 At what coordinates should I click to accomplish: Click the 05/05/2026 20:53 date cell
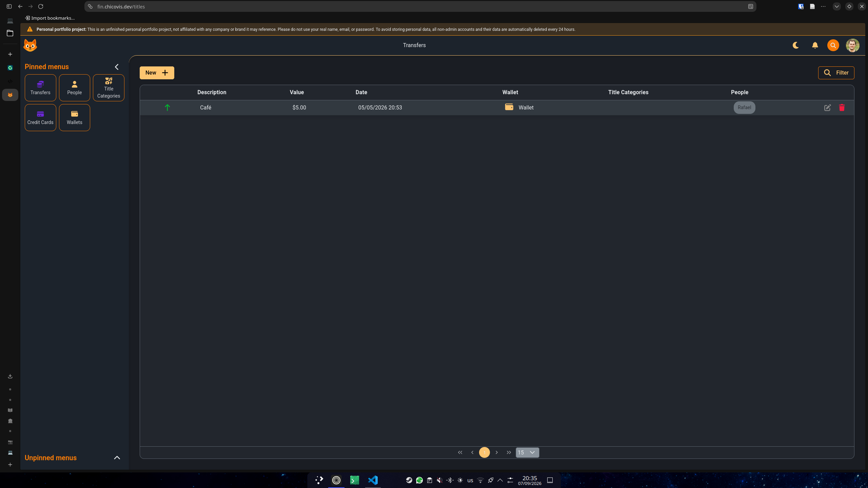[380, 107]
